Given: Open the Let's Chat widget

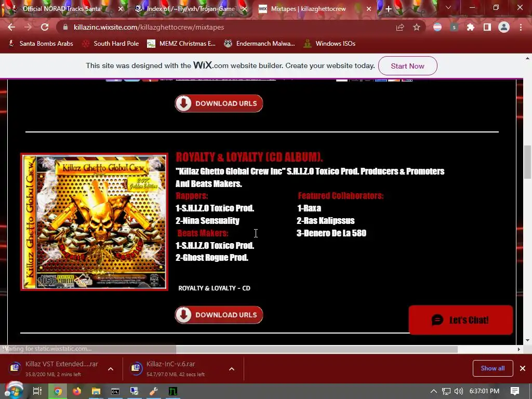Looking at the screenshot, I should (x=460, y=320).
